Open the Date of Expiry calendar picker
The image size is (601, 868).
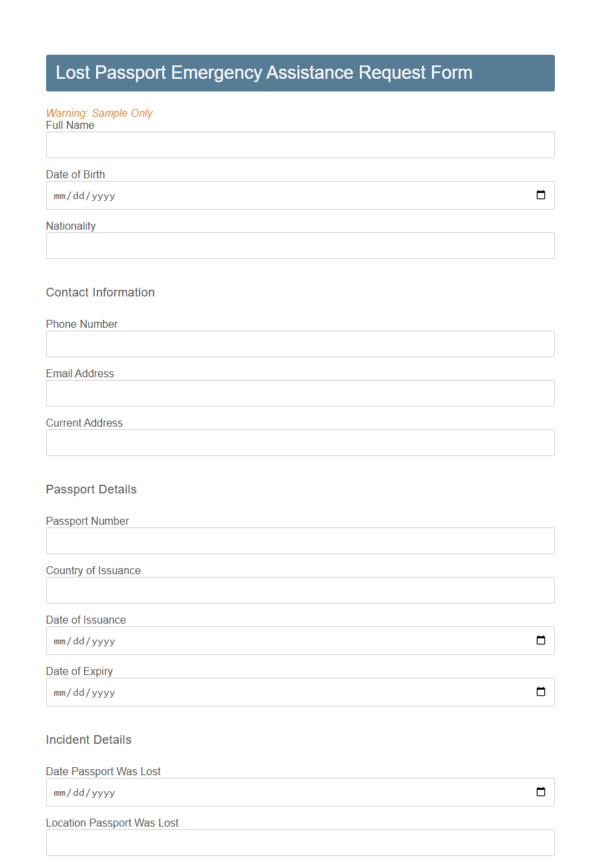click(x=540, y=692)
